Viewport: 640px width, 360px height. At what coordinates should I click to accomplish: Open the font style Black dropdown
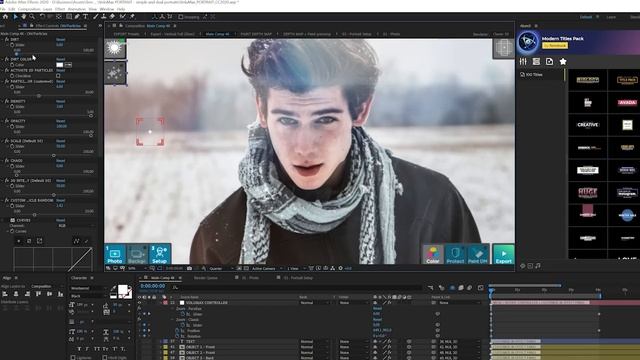pyautogui.click(x=89, y=296)
